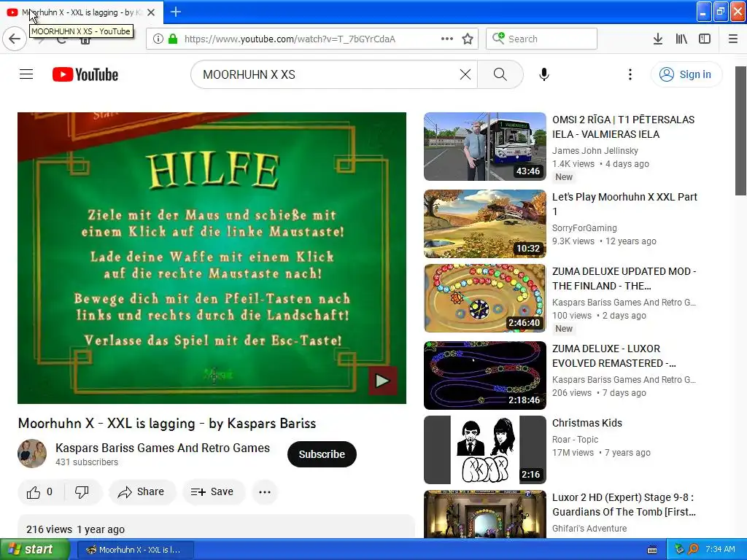Select the Moorhuhn X taskbar button

coord(135,550)
